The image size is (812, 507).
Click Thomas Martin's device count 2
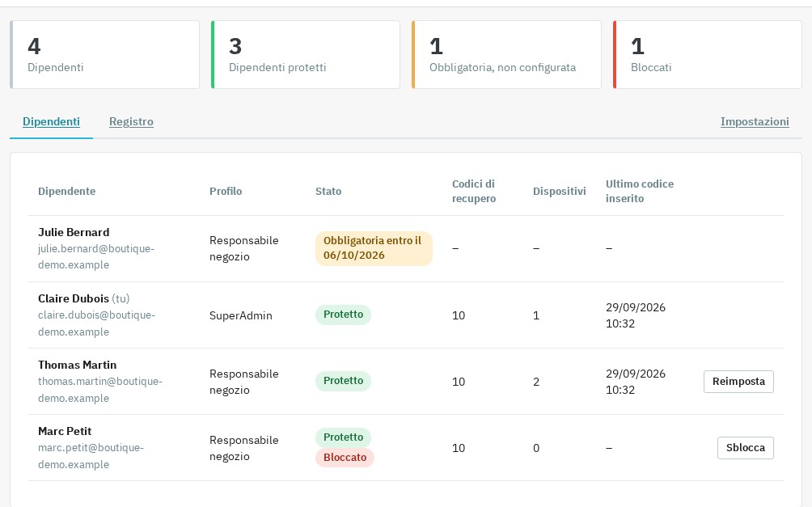[x=536, y=382]
